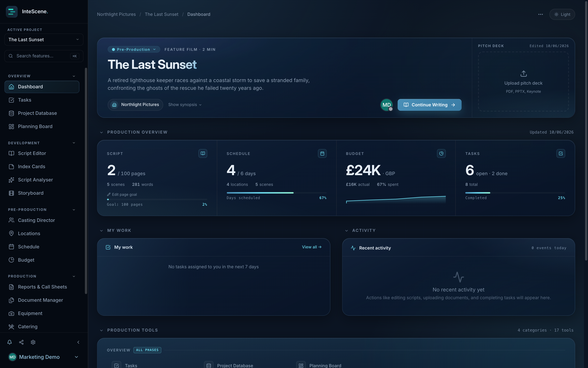Viewport: 588px width, 368px height.
Task: Open the Marketing Demo account menu
Action: [44, 357]
